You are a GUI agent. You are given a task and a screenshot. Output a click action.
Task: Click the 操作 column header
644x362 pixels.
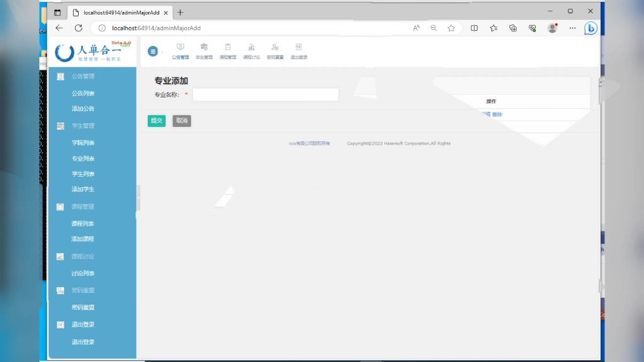(491, 101)
